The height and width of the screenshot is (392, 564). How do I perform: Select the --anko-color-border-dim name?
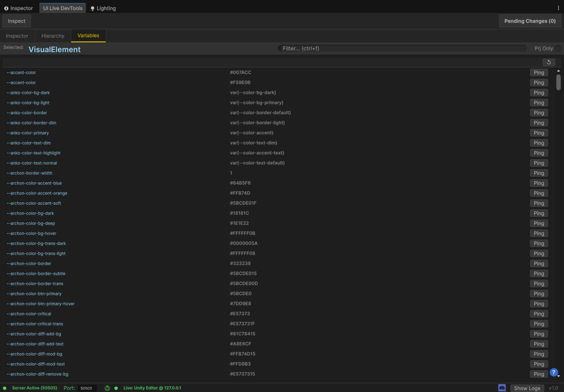click(x=31, y=122)
